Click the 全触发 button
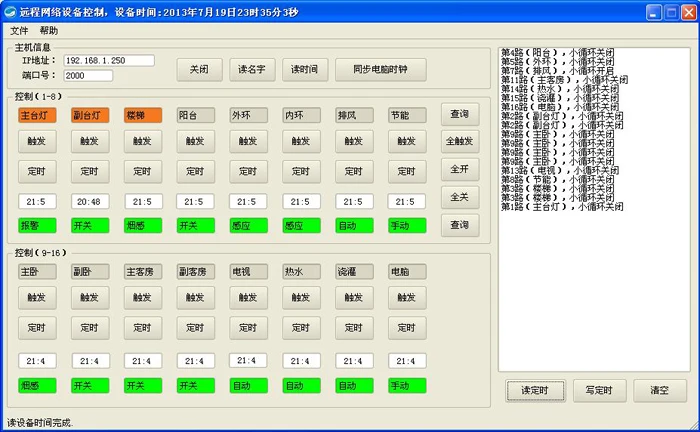Viewport: 700px width, 432px height. coord(460,141)
